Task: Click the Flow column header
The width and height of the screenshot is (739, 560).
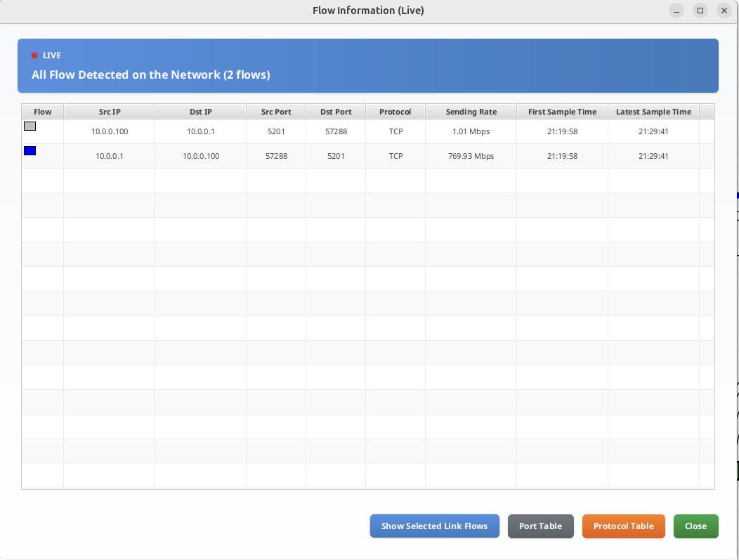Action: [x=43, y=112]
